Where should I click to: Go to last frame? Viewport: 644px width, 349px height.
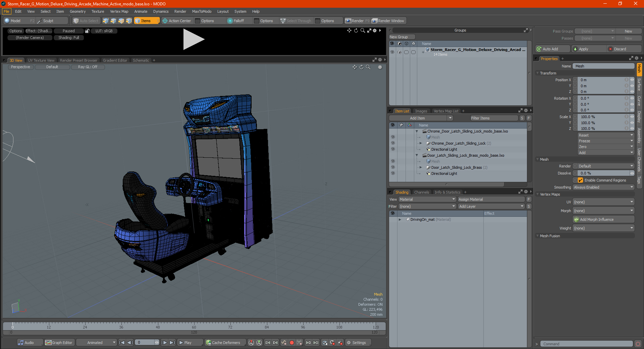point(172,343)
